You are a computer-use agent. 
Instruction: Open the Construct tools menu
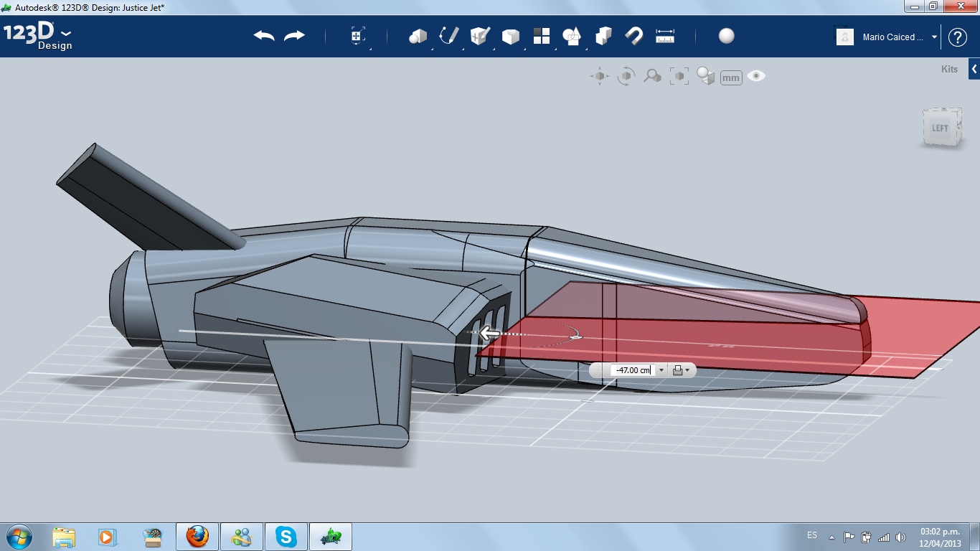(x=480, y=36)
